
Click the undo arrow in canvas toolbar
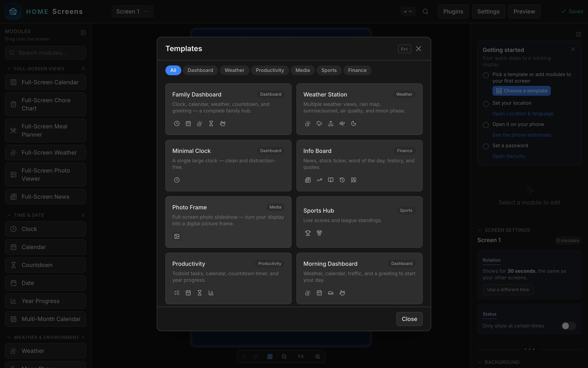pos(244,357)
